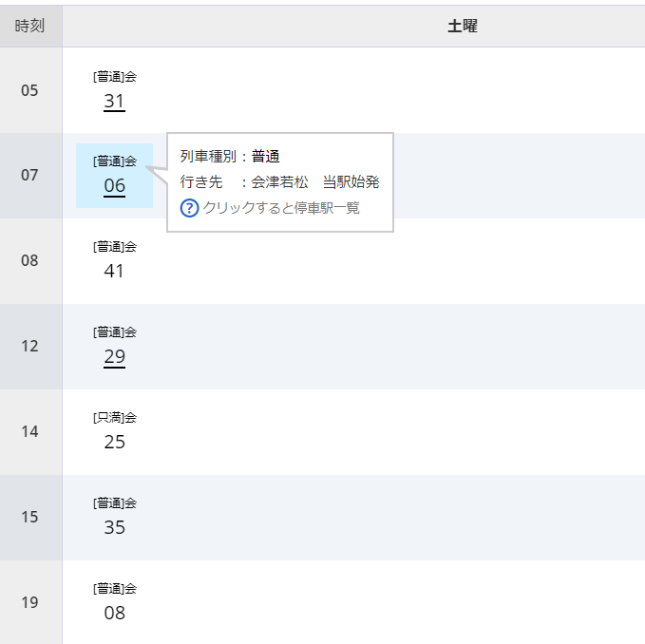This screenshot has width=645, height=644.
Task: Click hour cell 19 in time column
Action: [x=30, y=602]
